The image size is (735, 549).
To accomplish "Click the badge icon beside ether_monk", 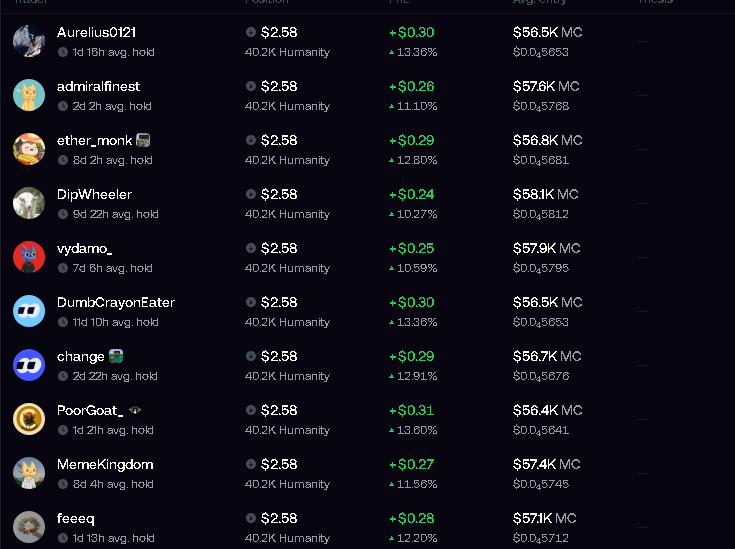I will 143,140.
